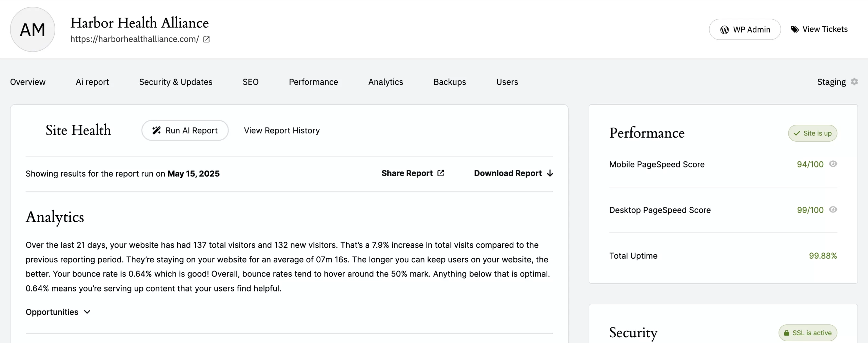Click Share Report
868x343 pixels.
pyautogui.click(x=413, y=173)
